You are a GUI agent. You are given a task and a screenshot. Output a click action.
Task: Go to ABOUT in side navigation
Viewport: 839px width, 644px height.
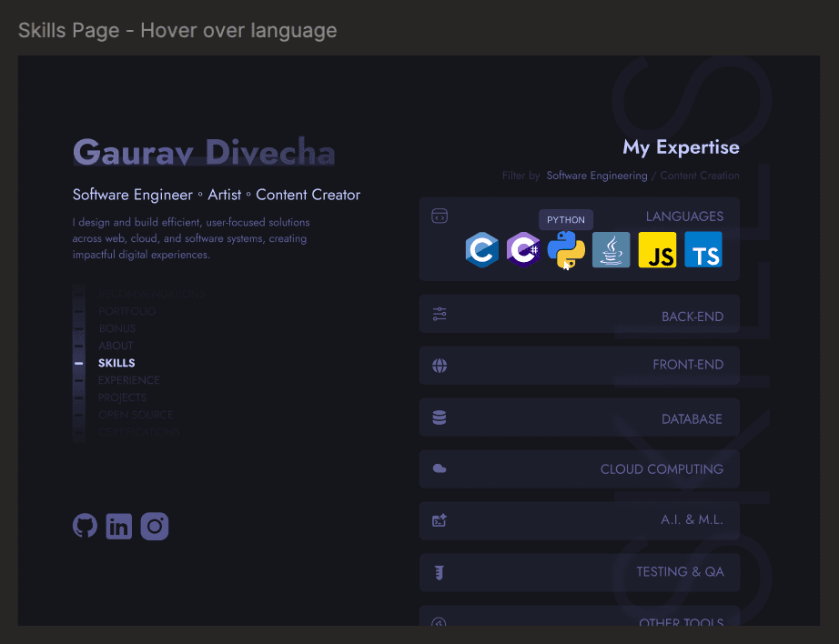point(116,346)
